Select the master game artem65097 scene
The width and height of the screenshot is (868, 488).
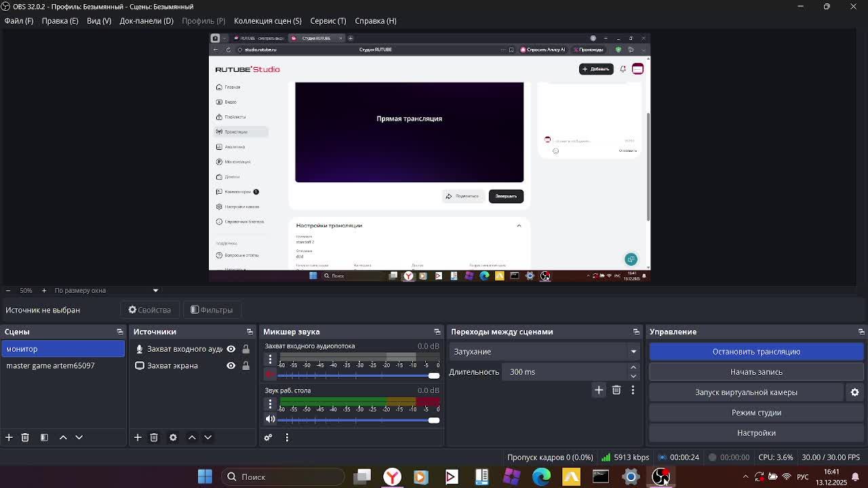coord(63,365)
